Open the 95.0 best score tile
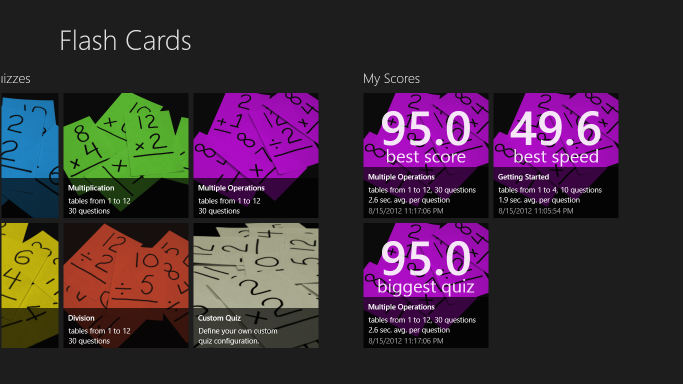This screenshot has width=683, height=384. point(426,155)
